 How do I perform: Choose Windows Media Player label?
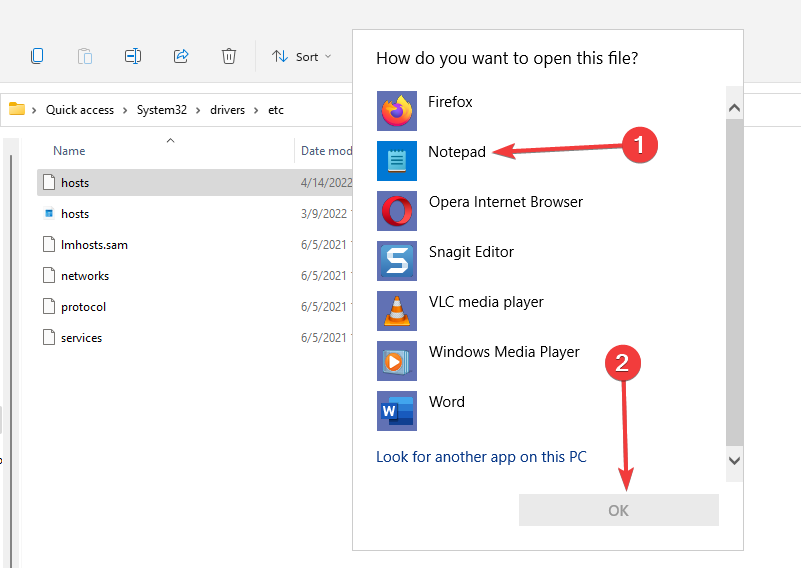pyautogui.click(x=504, y=352)
